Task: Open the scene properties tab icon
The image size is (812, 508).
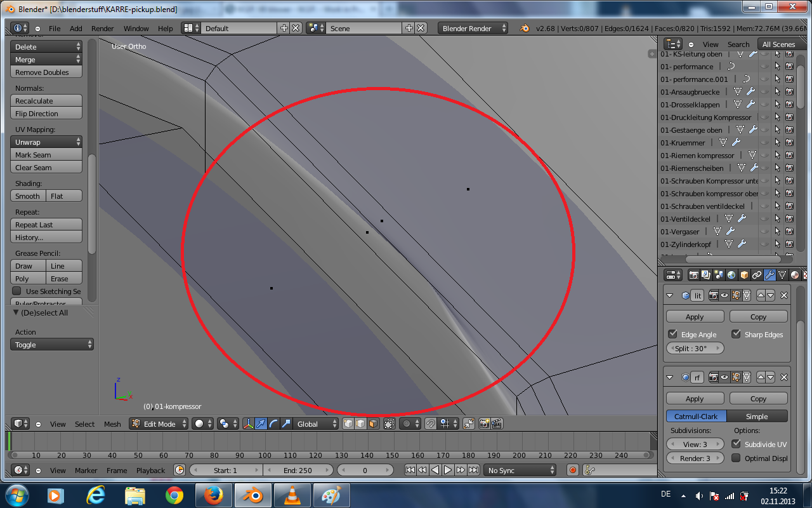Action: [x=719, y=275]
